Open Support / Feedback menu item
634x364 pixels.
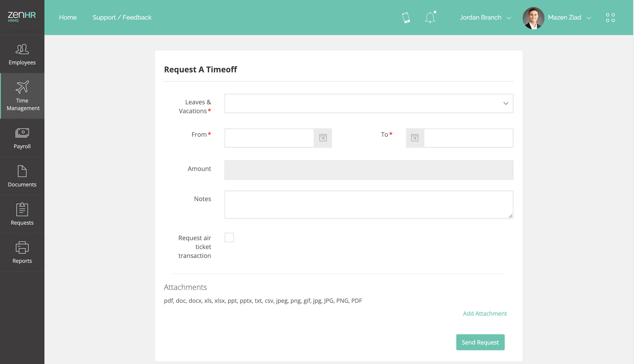point(122,18)
